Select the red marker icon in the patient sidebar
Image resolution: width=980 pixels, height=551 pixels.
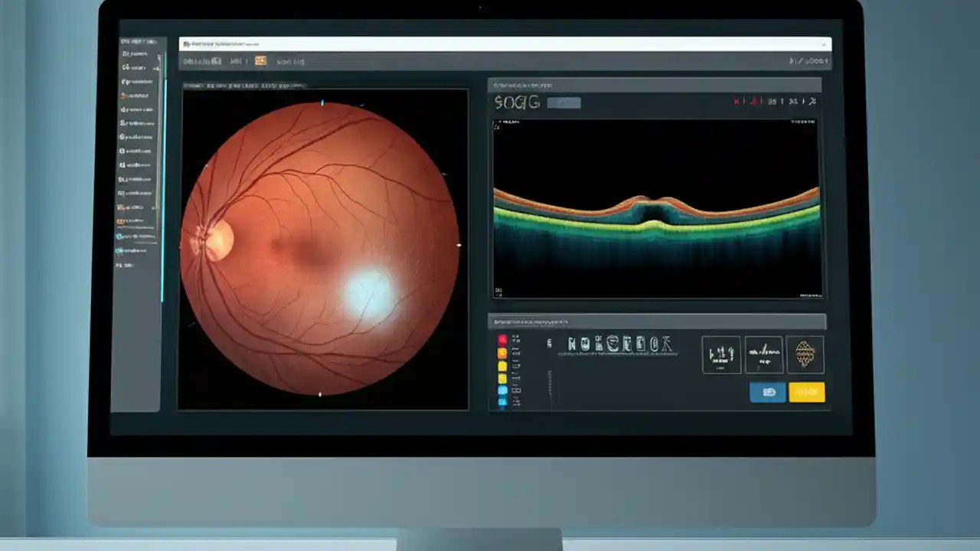click(122, 93)
